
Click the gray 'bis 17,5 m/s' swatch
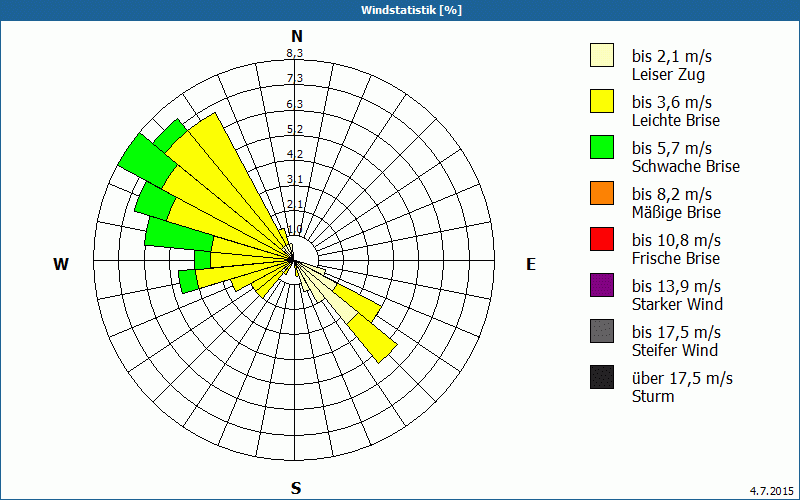pyautogui.click(x=602, y=331)
